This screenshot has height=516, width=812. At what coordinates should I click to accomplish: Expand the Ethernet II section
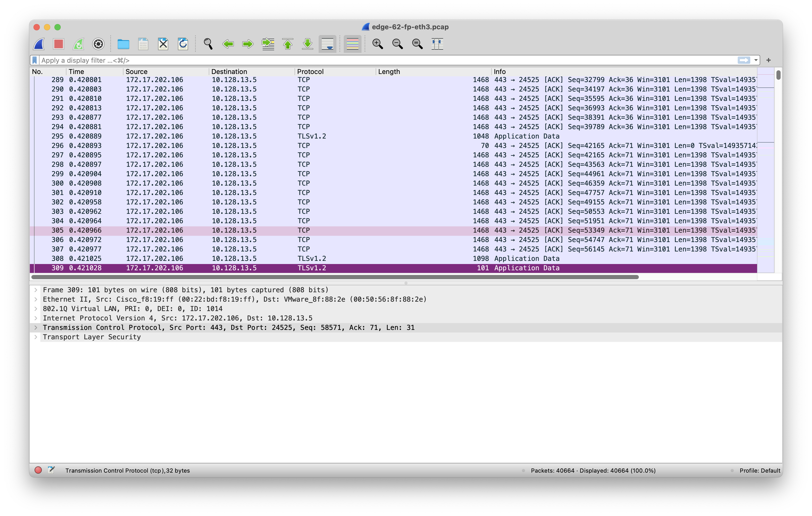[36, 299]
